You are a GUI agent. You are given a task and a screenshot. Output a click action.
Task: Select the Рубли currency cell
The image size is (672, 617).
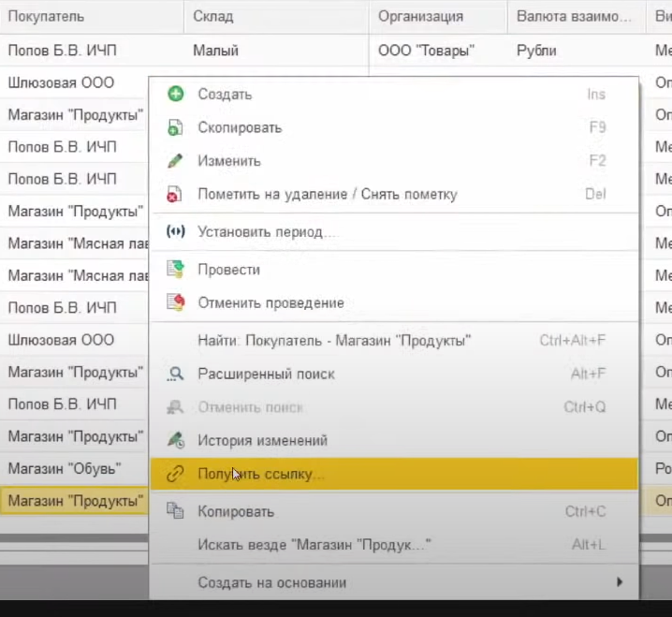(x=577, y=51)
